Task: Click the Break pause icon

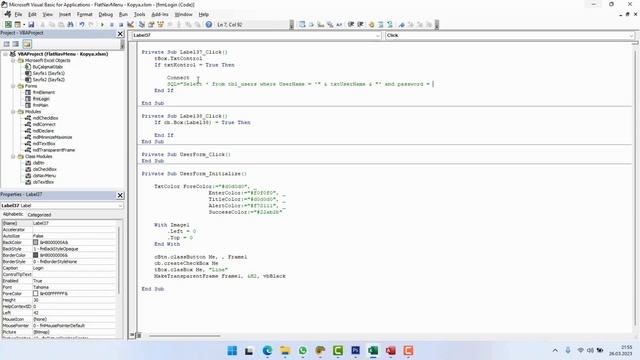Action: click(x=111, y=24)
